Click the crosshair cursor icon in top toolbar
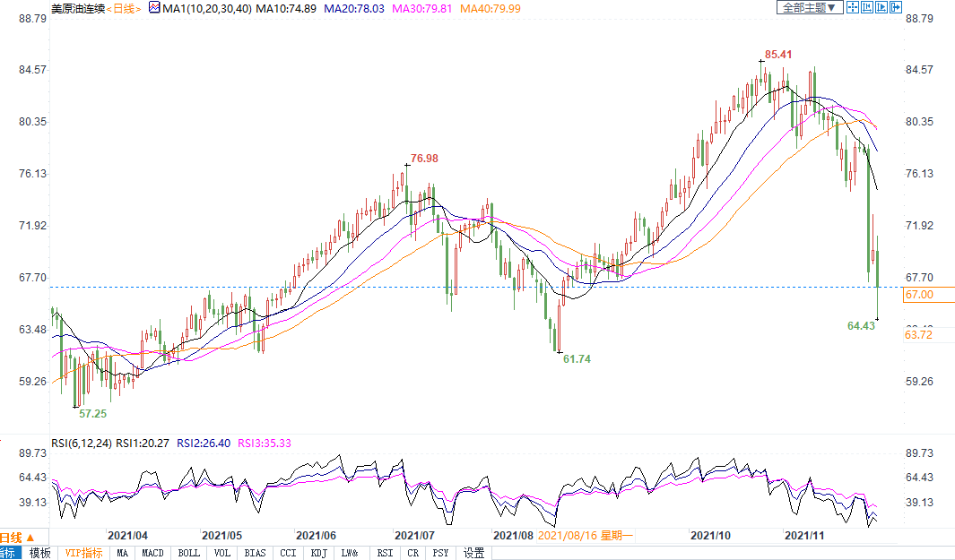 pyautogui.click(x=853, y=7)
